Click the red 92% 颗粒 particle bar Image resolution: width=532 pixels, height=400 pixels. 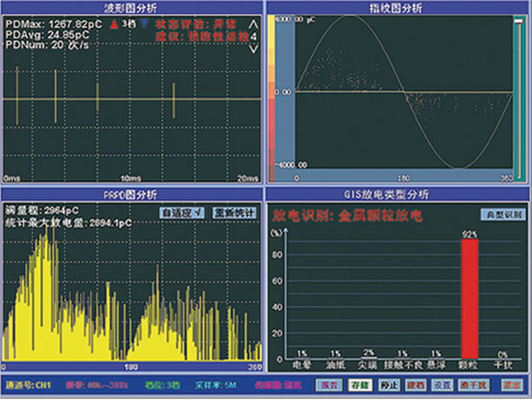pyautogui.click(x=470, y=296)
